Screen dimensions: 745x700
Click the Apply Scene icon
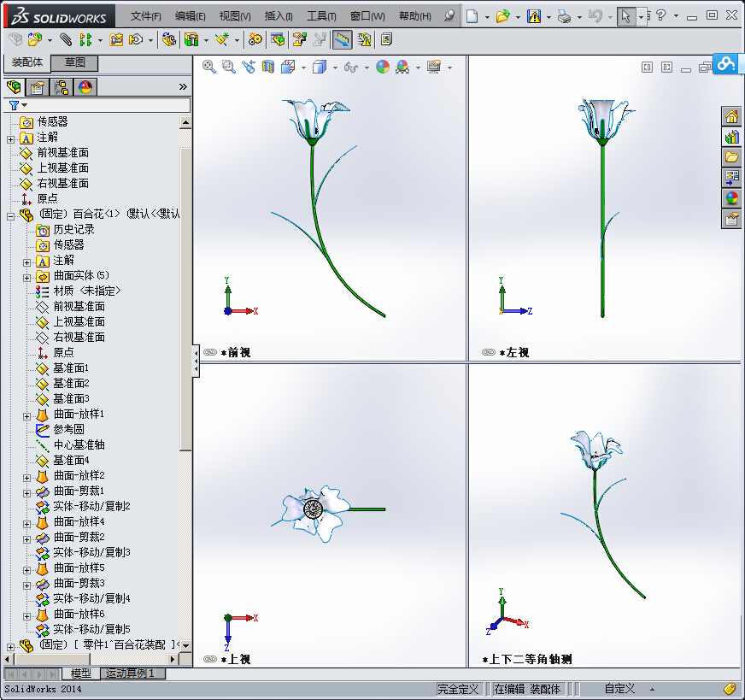click(402, 67)
